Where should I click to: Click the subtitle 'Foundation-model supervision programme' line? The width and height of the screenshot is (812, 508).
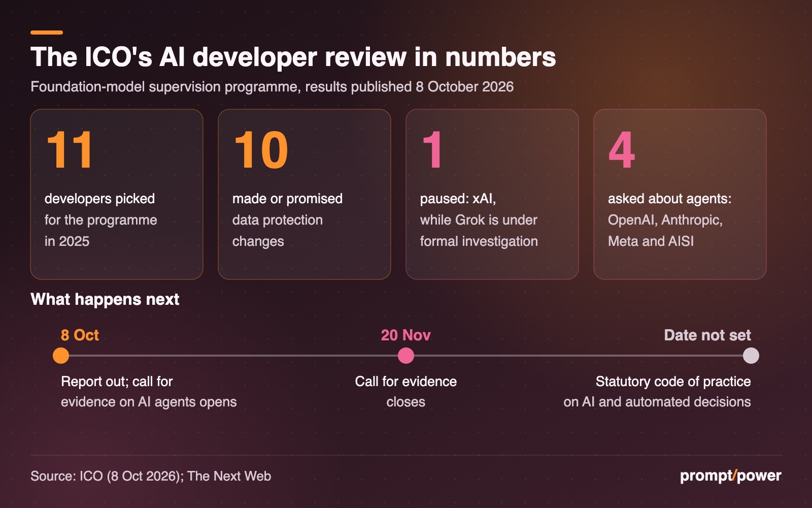click(272, 87)
